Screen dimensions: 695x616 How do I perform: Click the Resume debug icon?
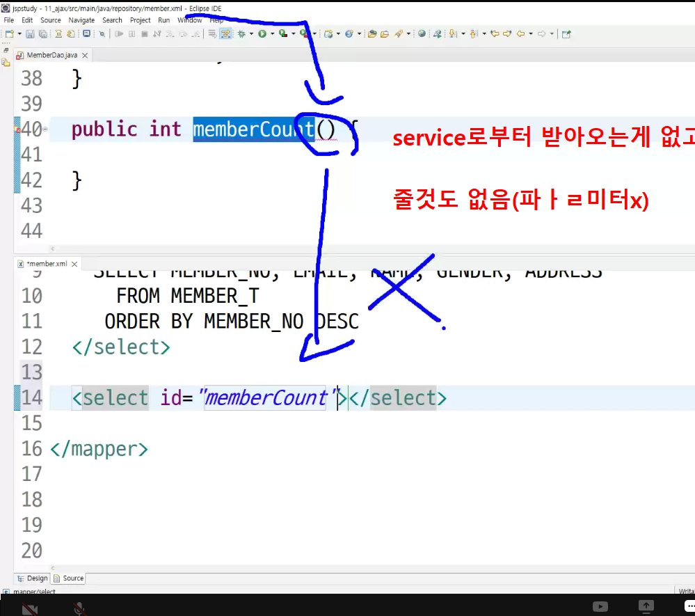[119, 33]
